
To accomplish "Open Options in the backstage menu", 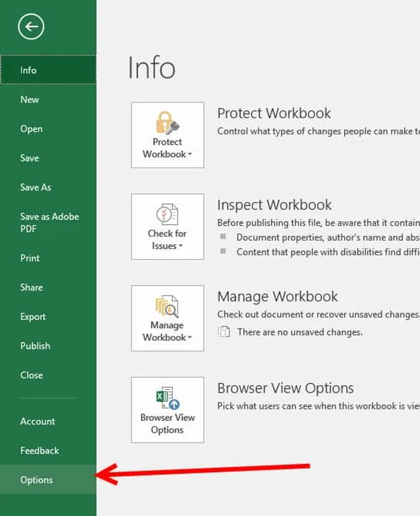I will (x=48, y=479).
